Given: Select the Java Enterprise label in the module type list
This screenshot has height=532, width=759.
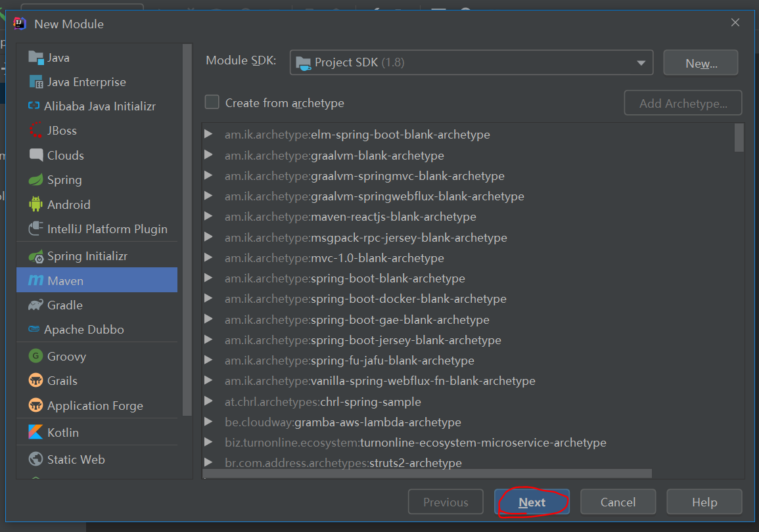Looking at the screenshot, I should (87, 82).
